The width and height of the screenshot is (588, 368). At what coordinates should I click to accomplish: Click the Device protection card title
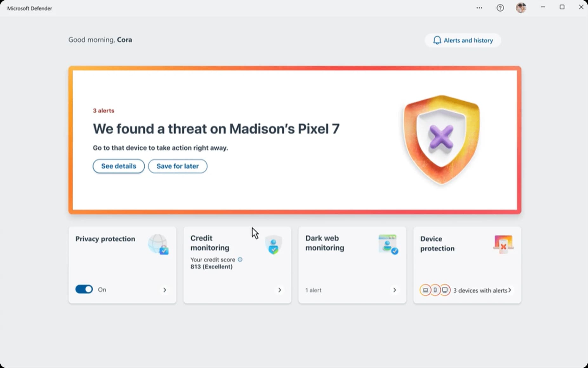point(437,244)
